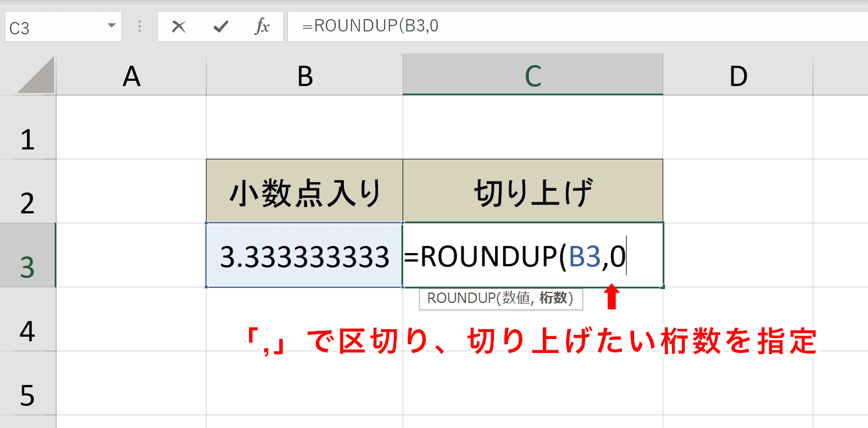The height and width of the screenshot is (428, 868).
Task: Click the 桁数 argument in the tooltip
Action: click(x=554, y=298)
